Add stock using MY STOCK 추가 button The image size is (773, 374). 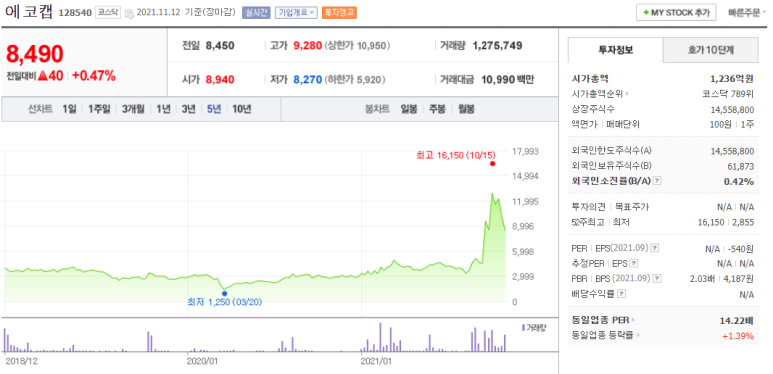coord(676,13)
